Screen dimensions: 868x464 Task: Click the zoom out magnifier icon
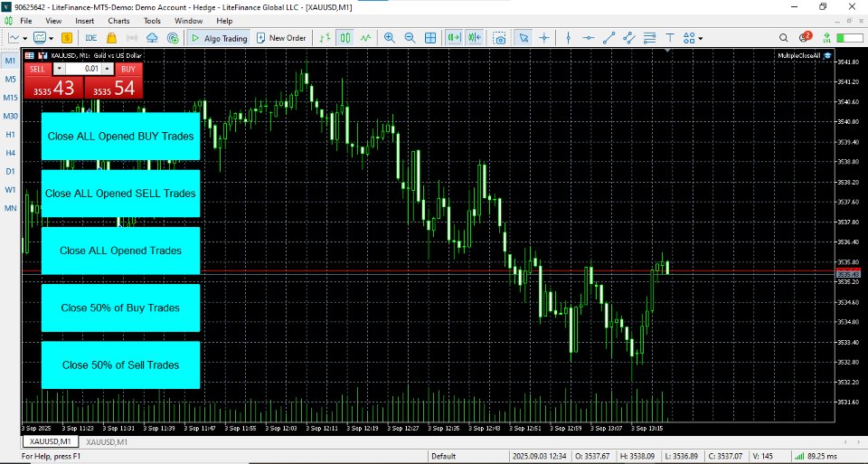(410, 38)
